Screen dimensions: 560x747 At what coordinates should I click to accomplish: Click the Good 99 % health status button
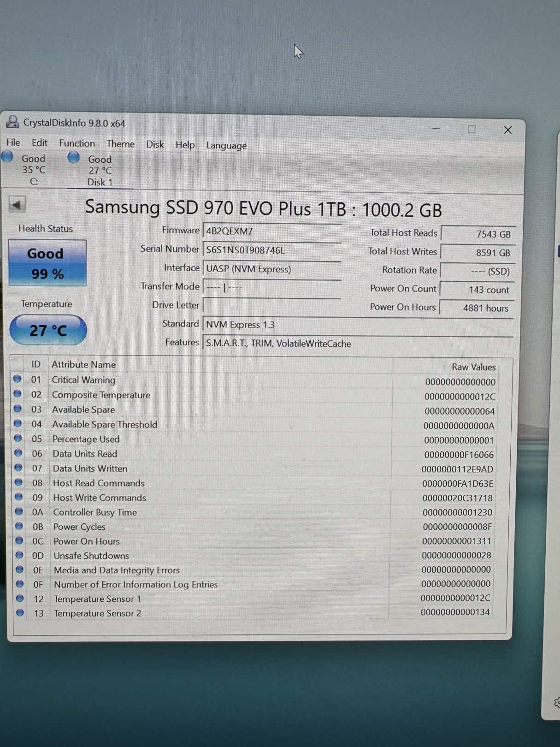coord(47,263)
